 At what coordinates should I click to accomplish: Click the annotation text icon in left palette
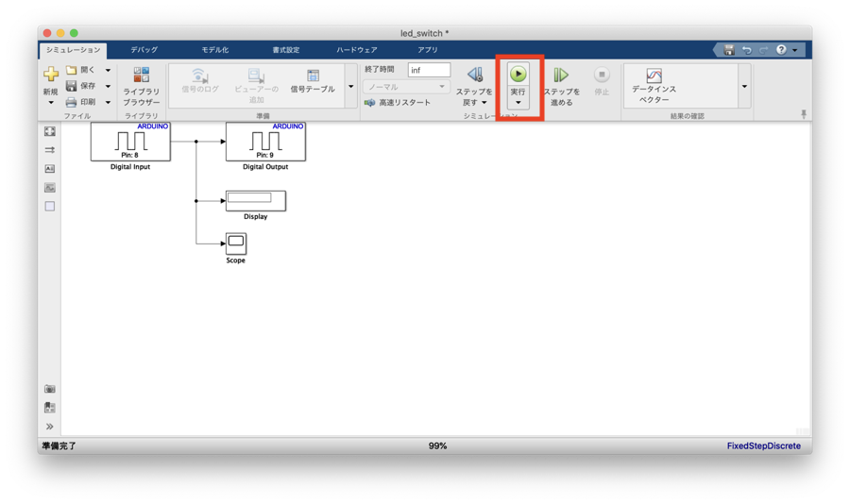click(x=50, y=169)
